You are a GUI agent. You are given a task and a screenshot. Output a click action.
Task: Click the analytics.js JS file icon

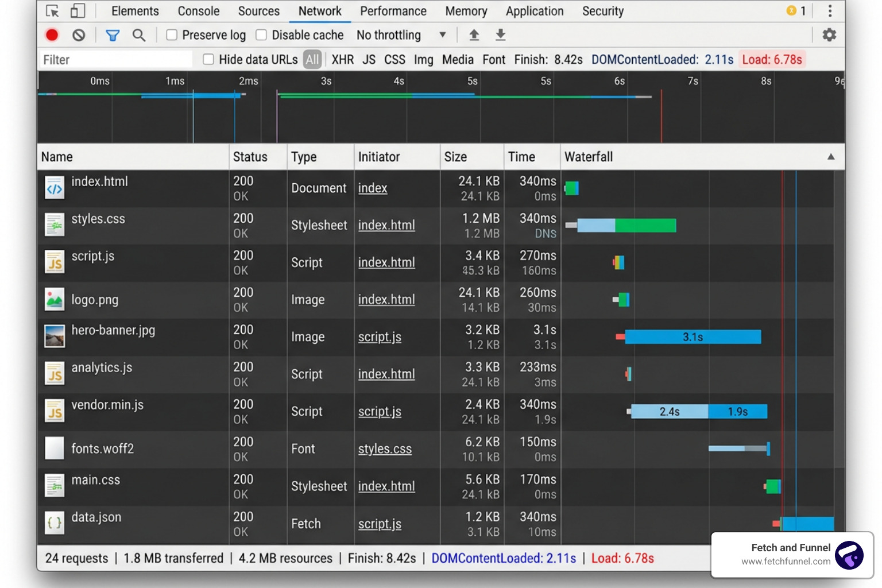55,374
